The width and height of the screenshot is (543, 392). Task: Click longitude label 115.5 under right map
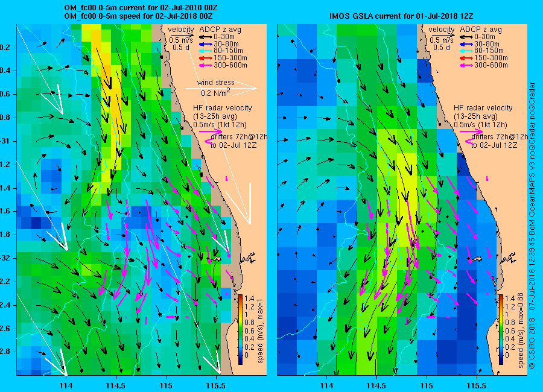(477, 385)
